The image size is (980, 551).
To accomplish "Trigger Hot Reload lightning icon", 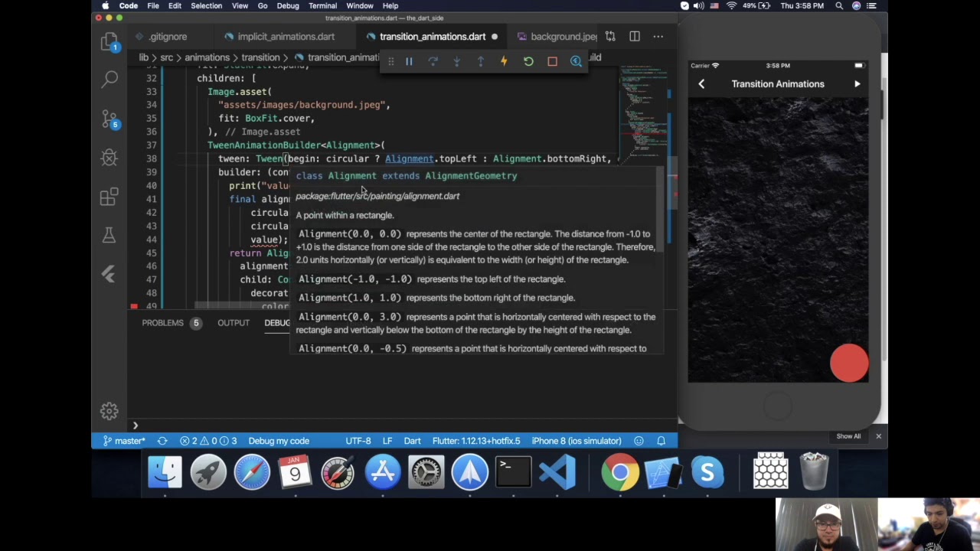I will tap(504, 61).
